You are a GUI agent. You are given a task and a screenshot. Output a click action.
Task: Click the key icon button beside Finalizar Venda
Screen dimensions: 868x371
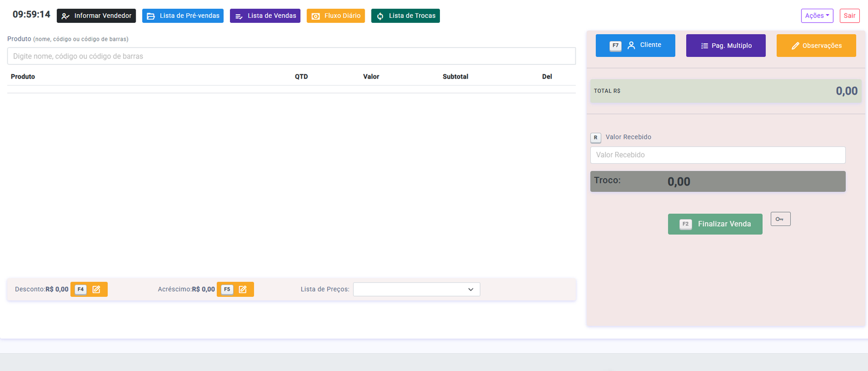780,219
